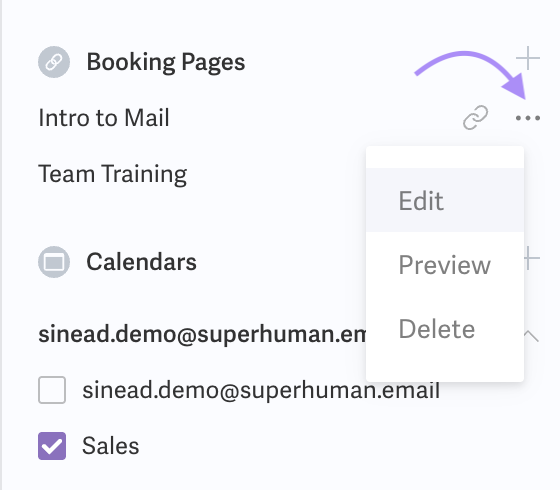Open the three-dot menu for Intro to Mail
The height and width of the screenshot is (490, 560).
click(x=528, y=118)
